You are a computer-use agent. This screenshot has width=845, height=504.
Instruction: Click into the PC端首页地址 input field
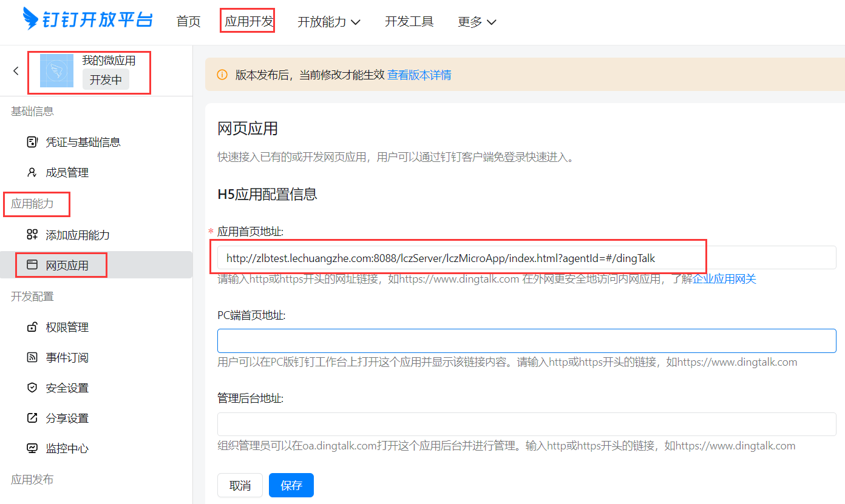[526, 341]
